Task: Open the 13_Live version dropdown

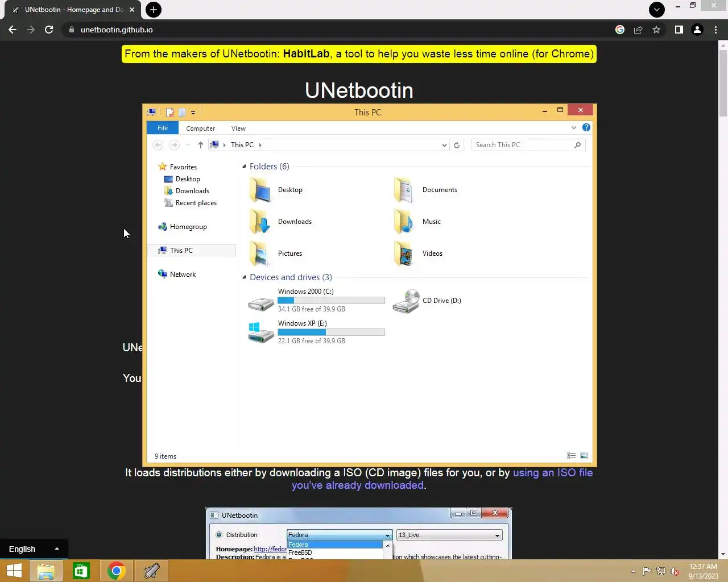Action: 449,535
